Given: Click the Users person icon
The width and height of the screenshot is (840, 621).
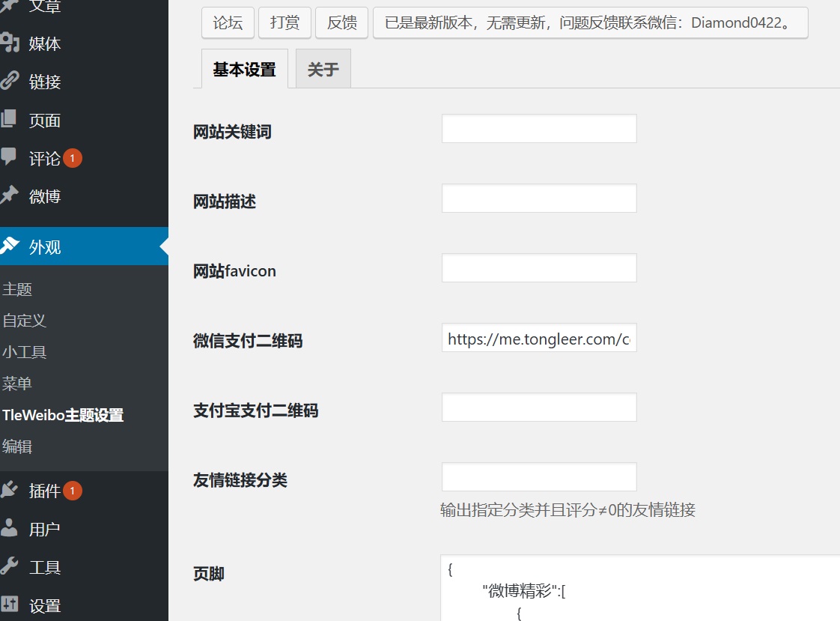Looking at the screenshot, I should [9, 529].
